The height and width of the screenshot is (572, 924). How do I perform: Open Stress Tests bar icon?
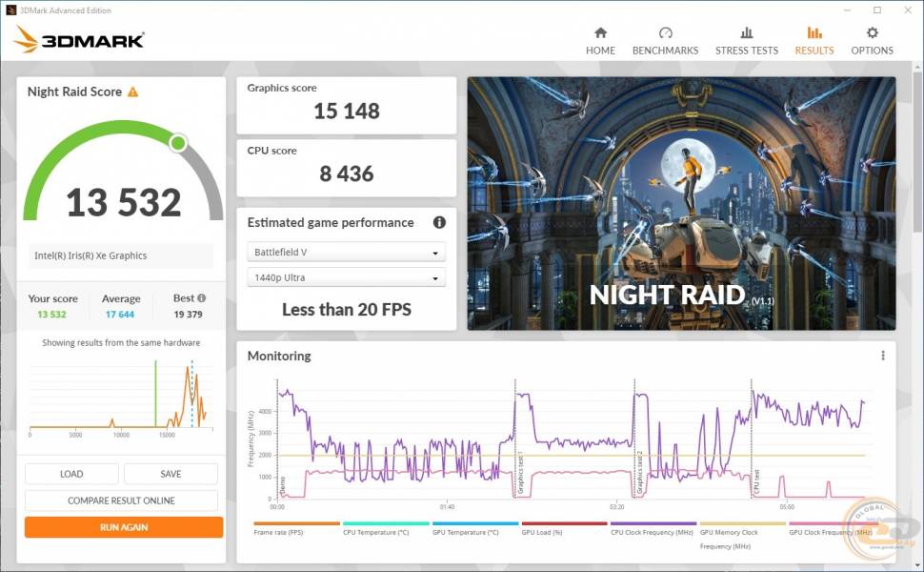[x=747, y=32]
